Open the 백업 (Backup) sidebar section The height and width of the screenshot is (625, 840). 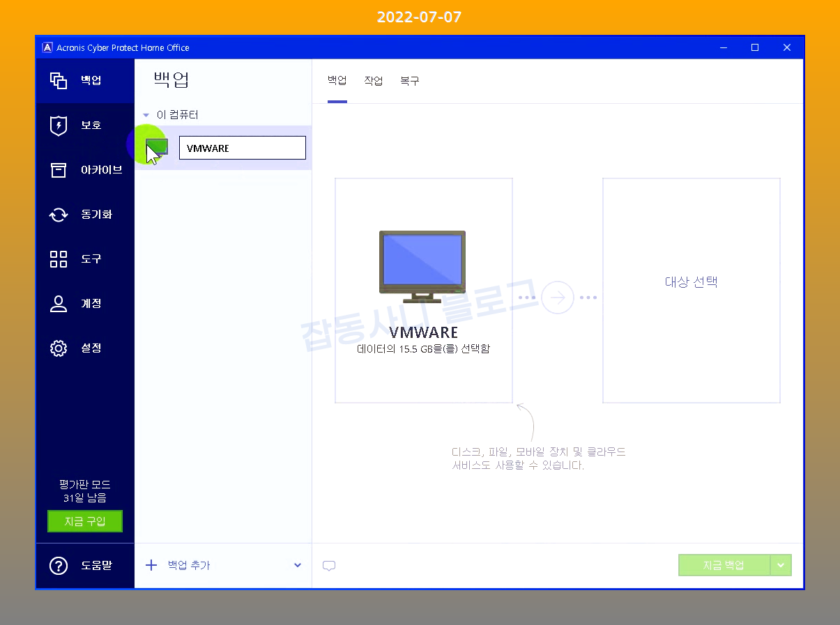pyautogui.click(x=85, y=81)
